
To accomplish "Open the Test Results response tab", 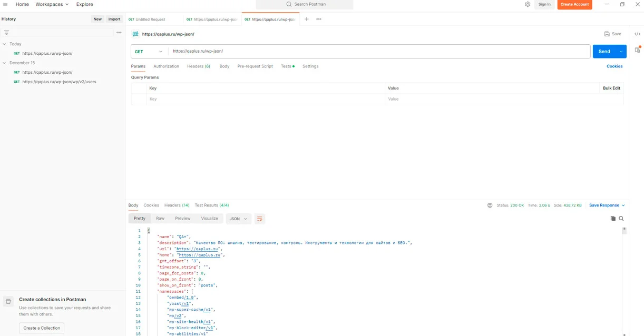I will 211,205.
